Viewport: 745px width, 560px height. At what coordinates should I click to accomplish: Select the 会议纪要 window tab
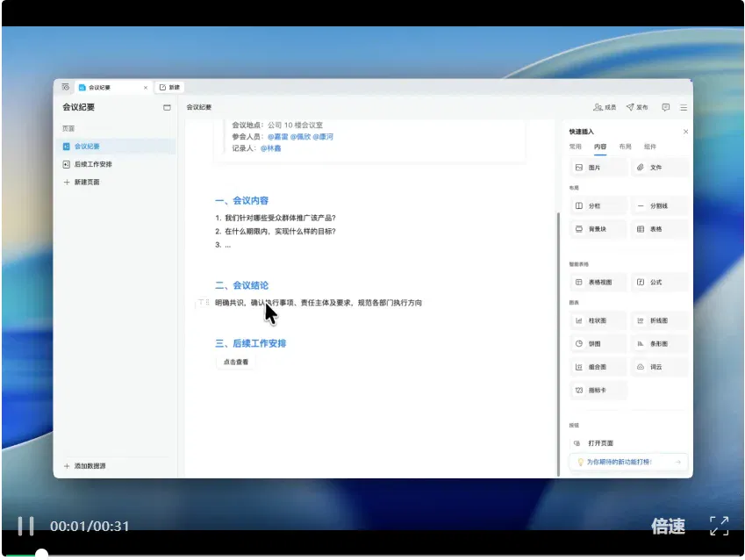click(x=113, y=88)
